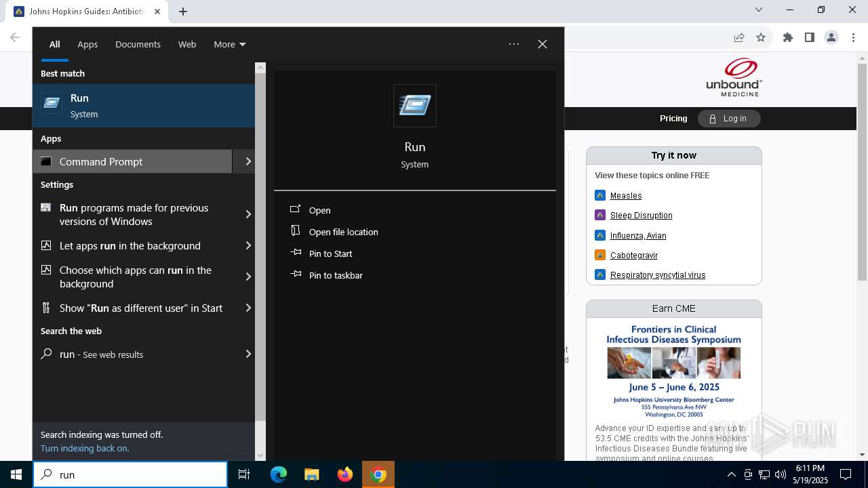
Task: Open the Cabotegravir topic link
Action: tap(634, 255)
